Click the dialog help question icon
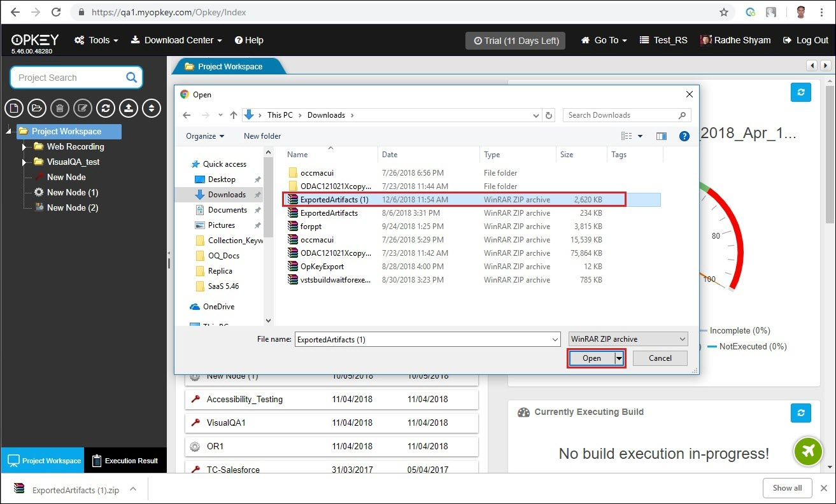Screen dimensions: 836x504 (684, 136)
